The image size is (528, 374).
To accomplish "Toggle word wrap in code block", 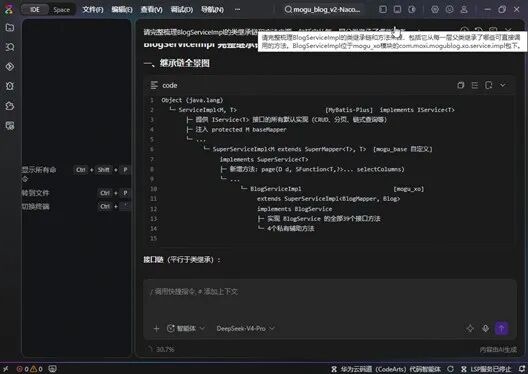I will point(475,85).
